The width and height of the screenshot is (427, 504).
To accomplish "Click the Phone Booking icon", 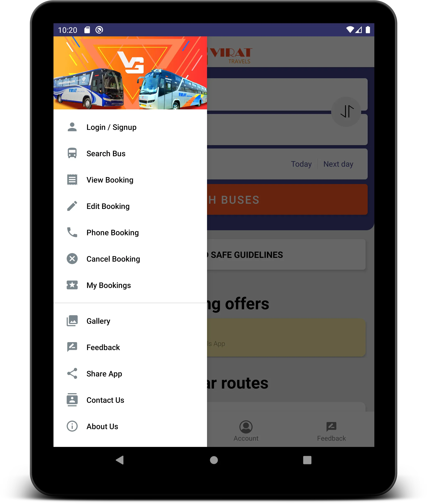I will pyautogui.click(x=72, y=232).
